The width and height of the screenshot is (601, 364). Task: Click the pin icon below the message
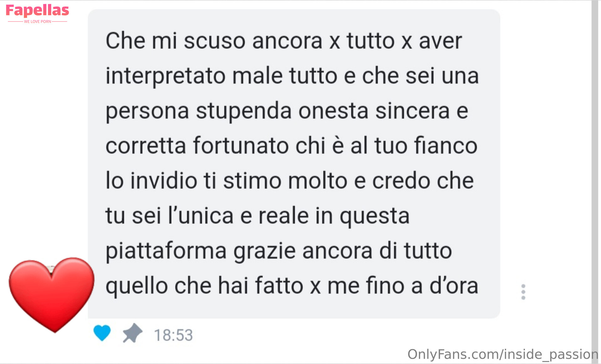pos(132,333)
